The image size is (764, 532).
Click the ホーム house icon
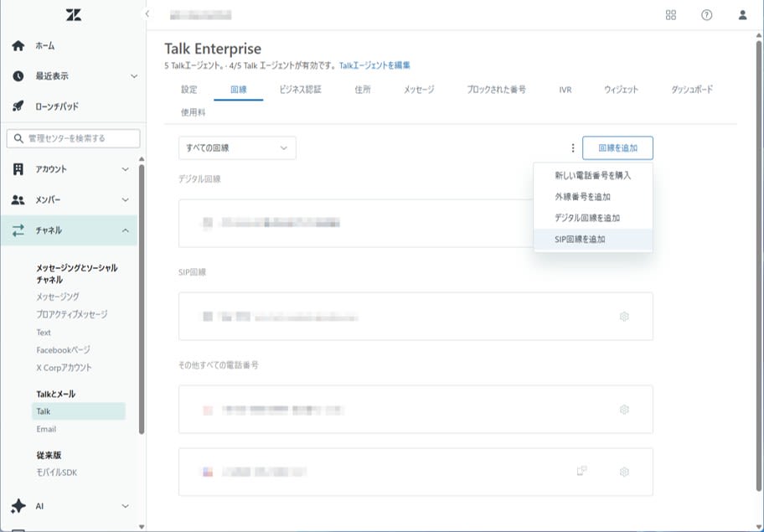18,46
